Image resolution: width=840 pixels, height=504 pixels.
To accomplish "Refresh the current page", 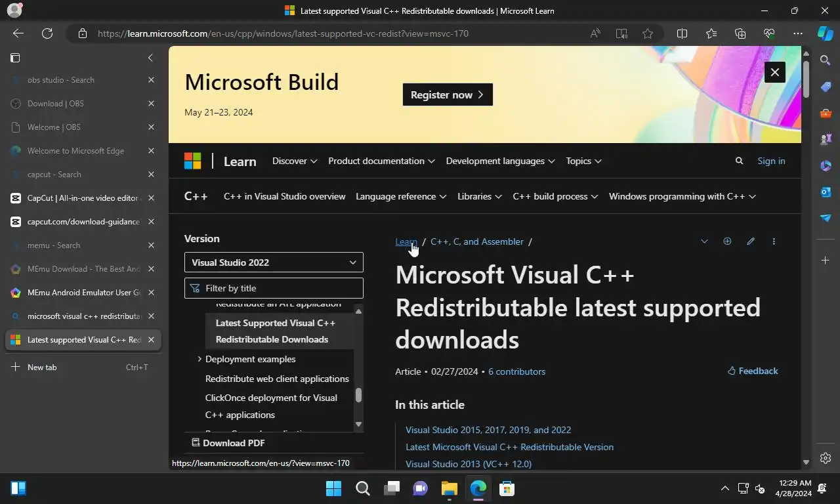I will tap(47, 33).
